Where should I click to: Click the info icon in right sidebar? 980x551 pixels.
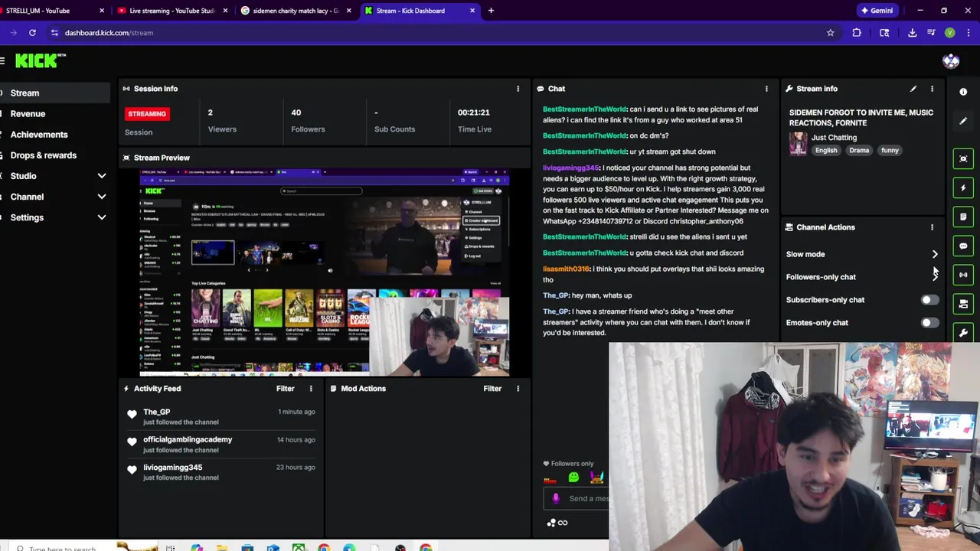[x=963, y=92]
